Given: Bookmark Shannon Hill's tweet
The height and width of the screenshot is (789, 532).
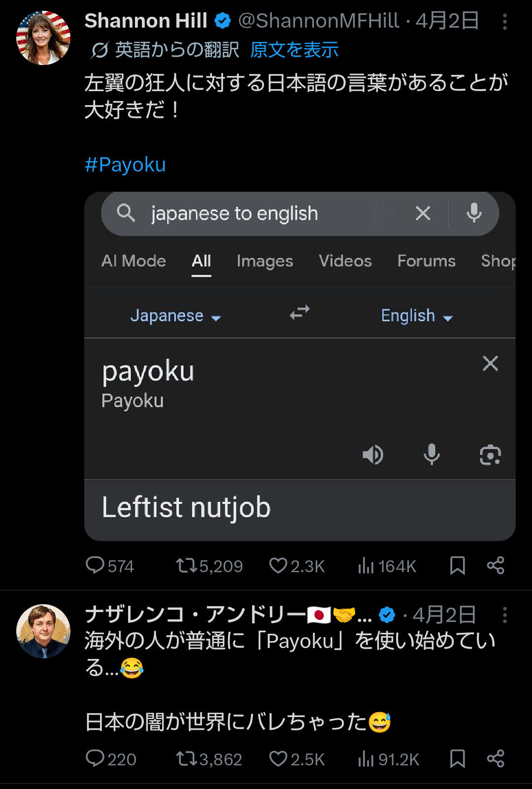Looking at the screenshot, I should (x=457, y=565).
